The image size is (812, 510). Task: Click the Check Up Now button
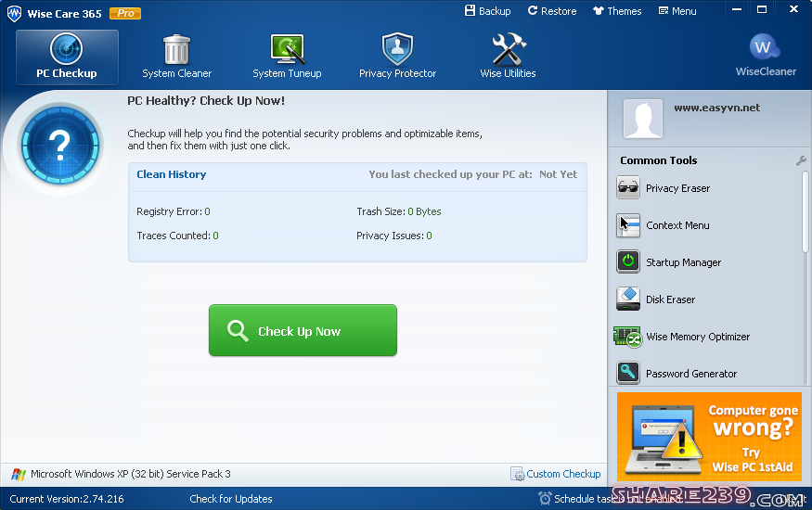tap(303, 330)
